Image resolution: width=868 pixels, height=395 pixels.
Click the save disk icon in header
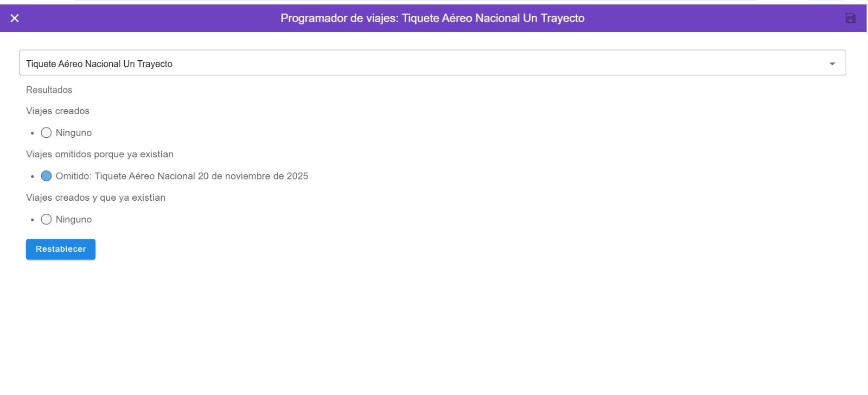[850, 18]
